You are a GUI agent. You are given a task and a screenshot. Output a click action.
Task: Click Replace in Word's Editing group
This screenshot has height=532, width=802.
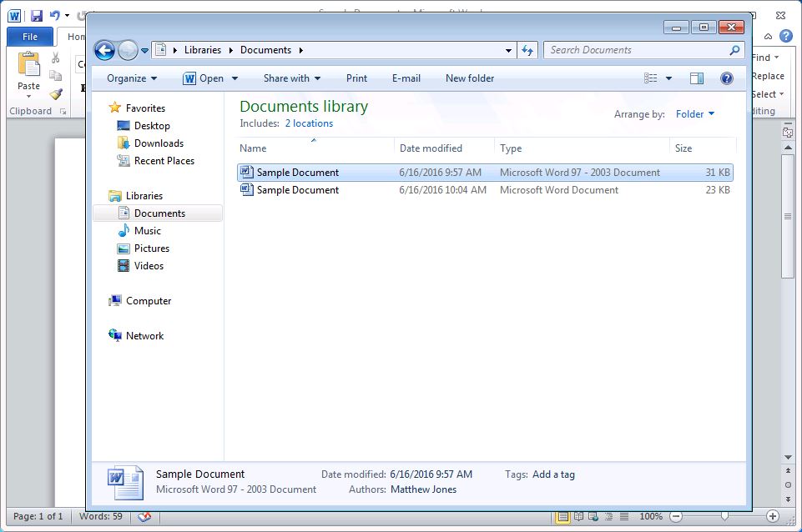(x=768, y=76)
